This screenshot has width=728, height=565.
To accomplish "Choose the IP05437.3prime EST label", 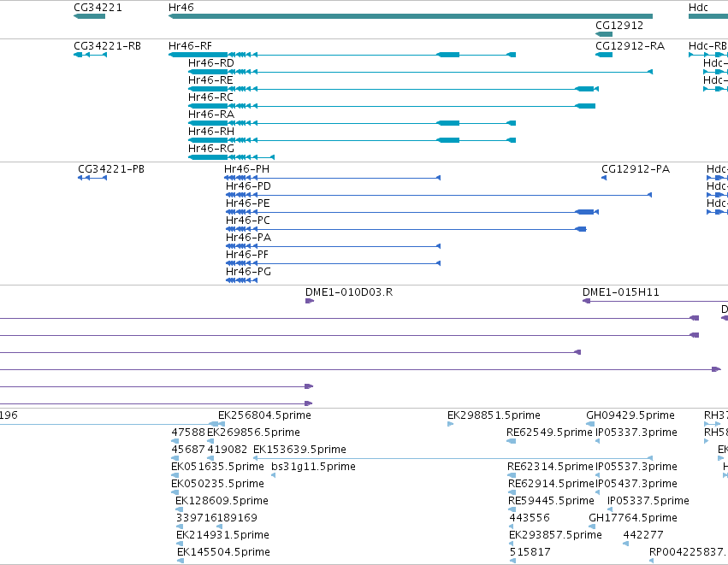I will [x=636, y=484].
